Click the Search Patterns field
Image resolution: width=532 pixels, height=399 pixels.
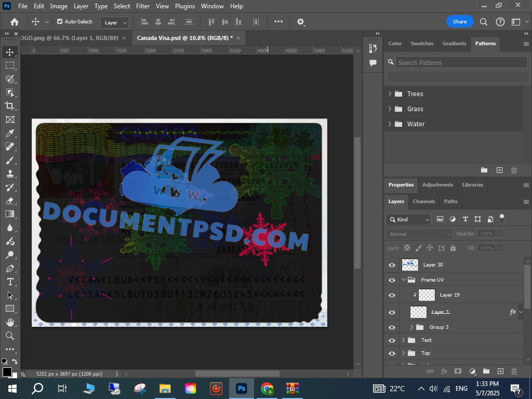tap(461, 62)
